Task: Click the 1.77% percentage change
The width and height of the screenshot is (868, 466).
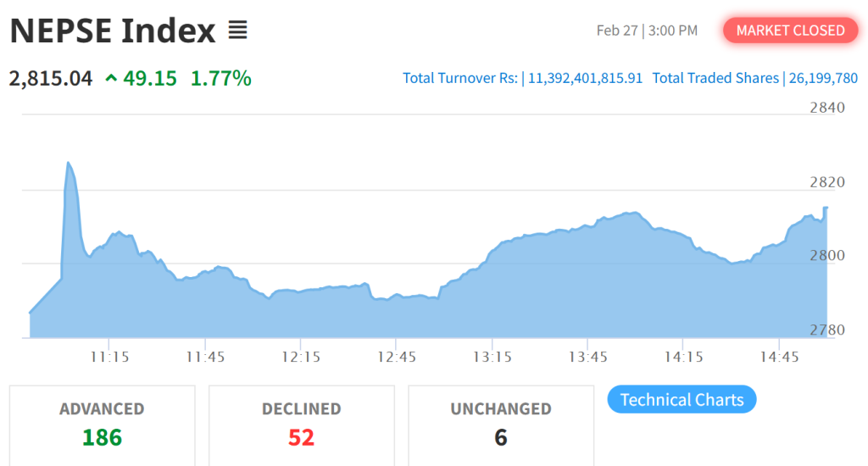Action: 221,79
